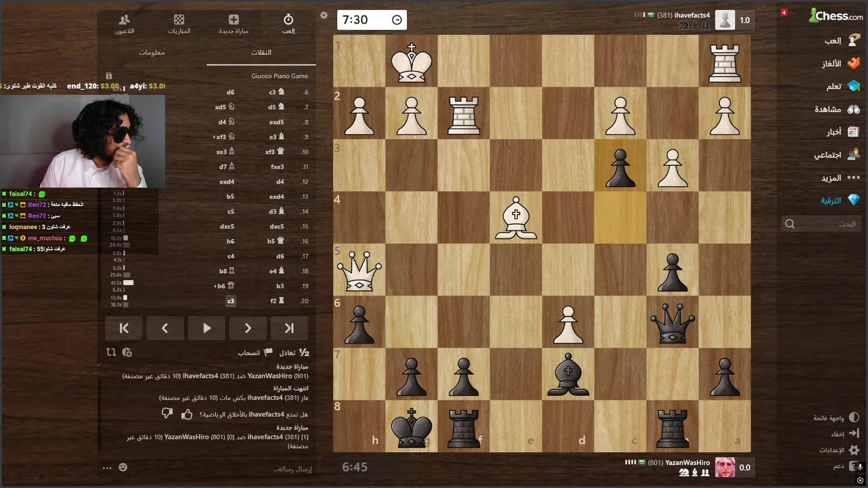Open the News (أخبار) sidebar item
Viewport: 868px width, 488px height.
(x=843, y=132)
